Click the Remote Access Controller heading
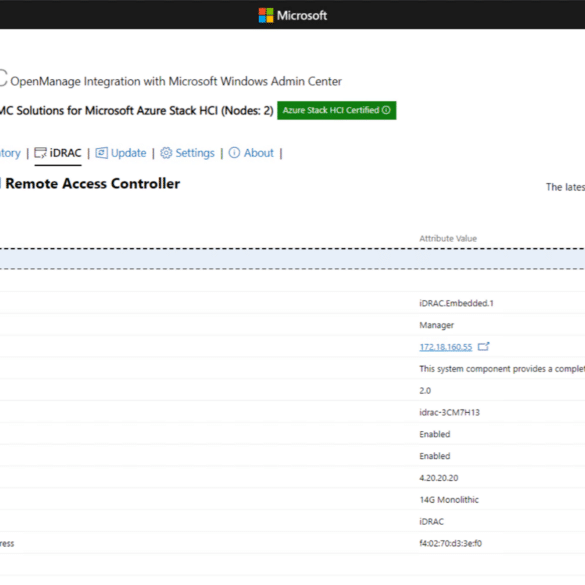The image size is (585, 585). click(93, 184)
